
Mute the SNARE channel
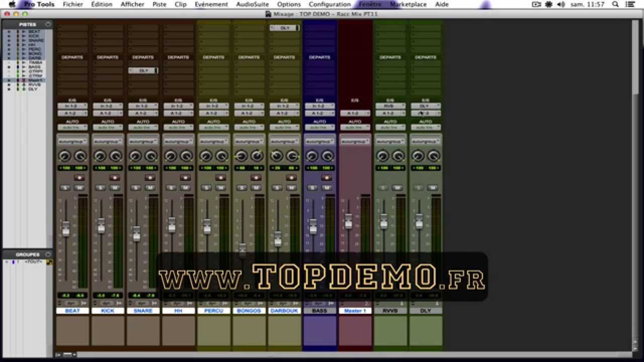coord(150,188)
